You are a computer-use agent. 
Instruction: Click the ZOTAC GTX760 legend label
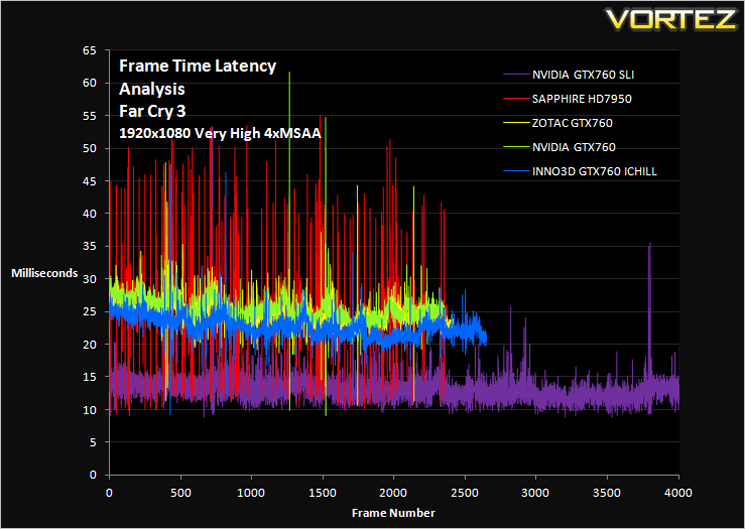572,124
